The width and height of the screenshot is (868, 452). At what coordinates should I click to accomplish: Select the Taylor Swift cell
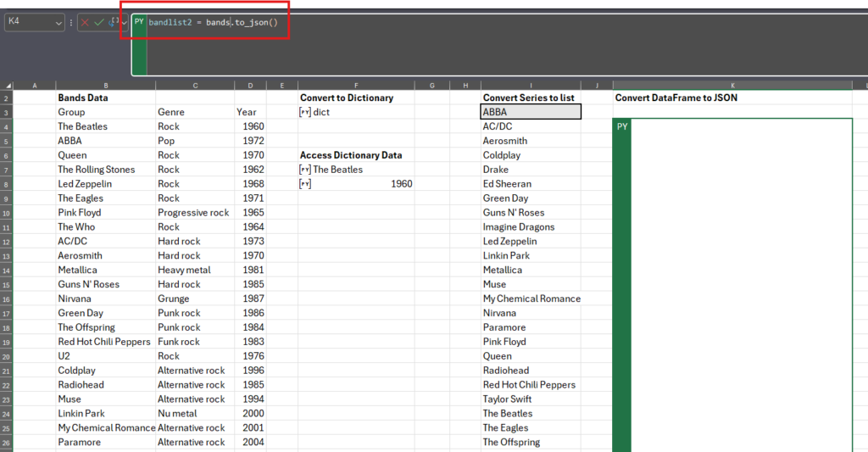pyautogui.click(x=531, y=399)
